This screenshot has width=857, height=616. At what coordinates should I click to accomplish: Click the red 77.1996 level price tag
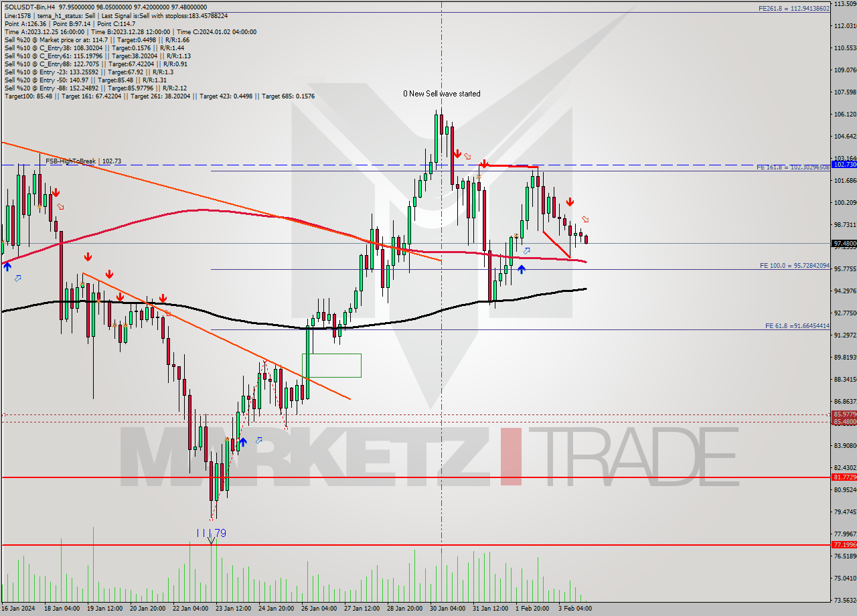[x=844, y=544]
